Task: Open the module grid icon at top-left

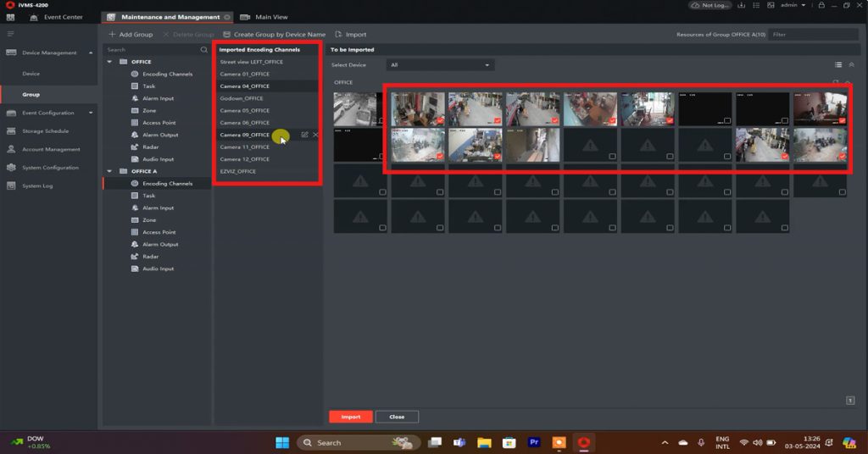Action: click(x=10, y=17)
